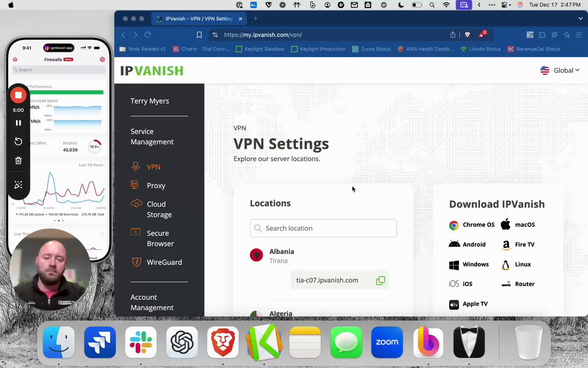The height and width of the screenshot is (368, 588).
Task: Open Finder from the dock
Action: pos(59,342)
